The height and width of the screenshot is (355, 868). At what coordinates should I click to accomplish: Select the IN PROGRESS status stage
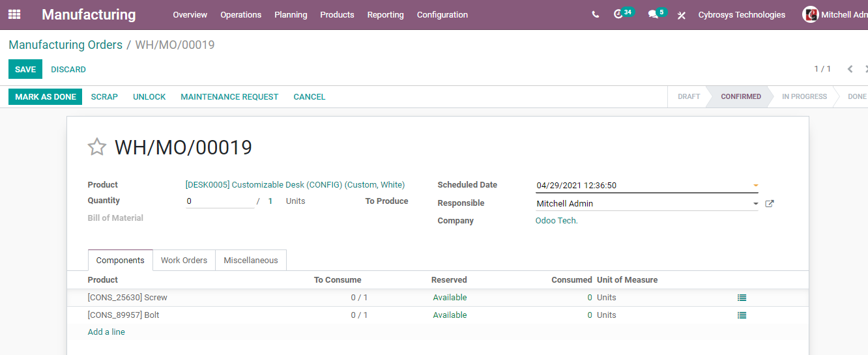click(x=804, y=96)
